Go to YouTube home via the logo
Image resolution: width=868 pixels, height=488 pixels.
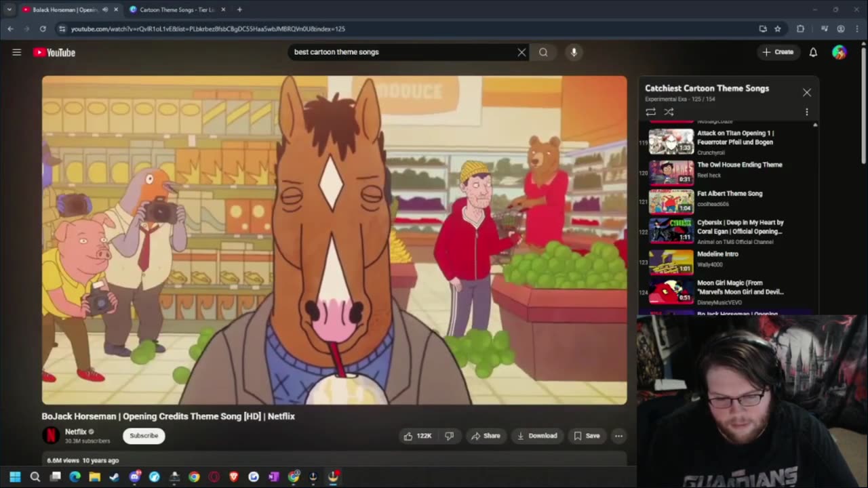[54, 52]
